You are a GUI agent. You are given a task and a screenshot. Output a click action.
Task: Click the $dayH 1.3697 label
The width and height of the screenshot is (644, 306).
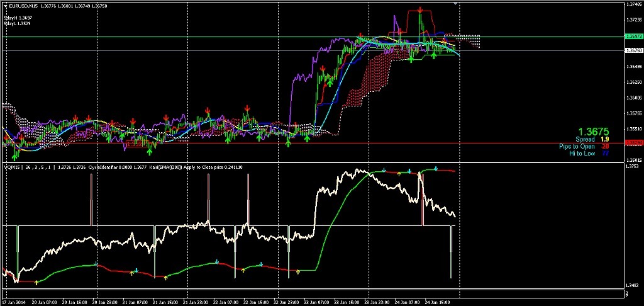point(18,18)
